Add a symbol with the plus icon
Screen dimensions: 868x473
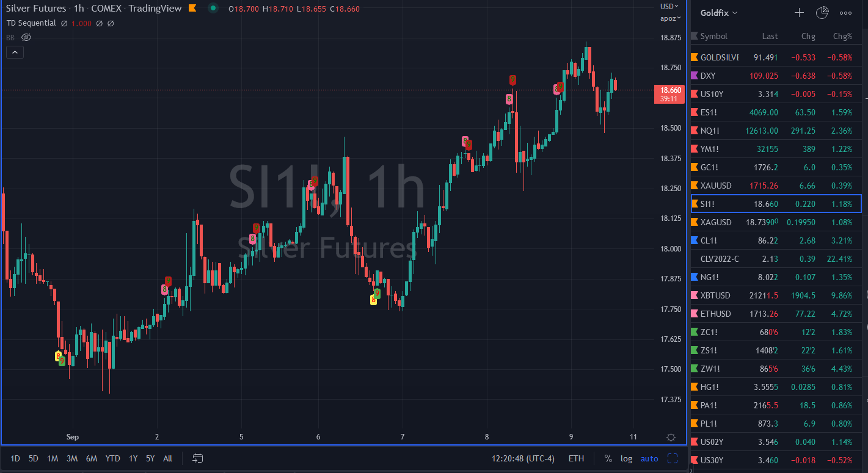(799, 13)
